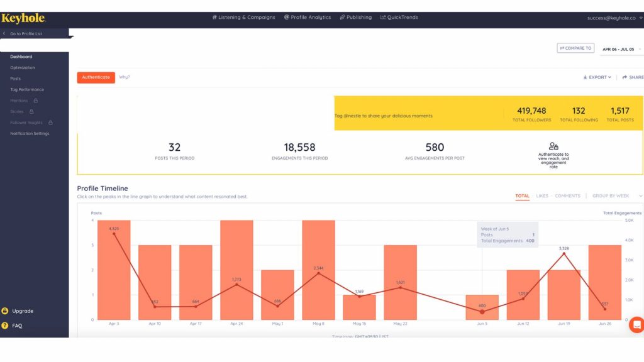Click the Apr 10 bar in the chart
The image size is (644, 362).
click(x=155, y=282)
